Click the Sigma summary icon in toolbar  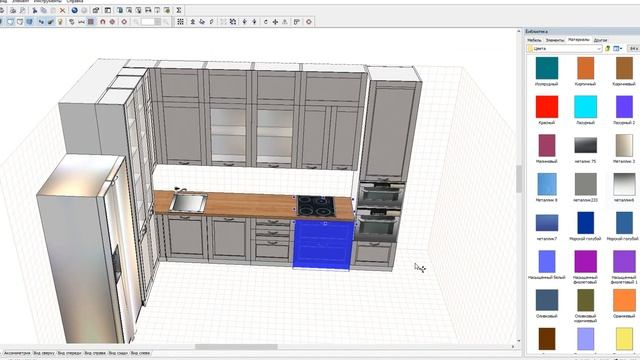tap(179, 10)
